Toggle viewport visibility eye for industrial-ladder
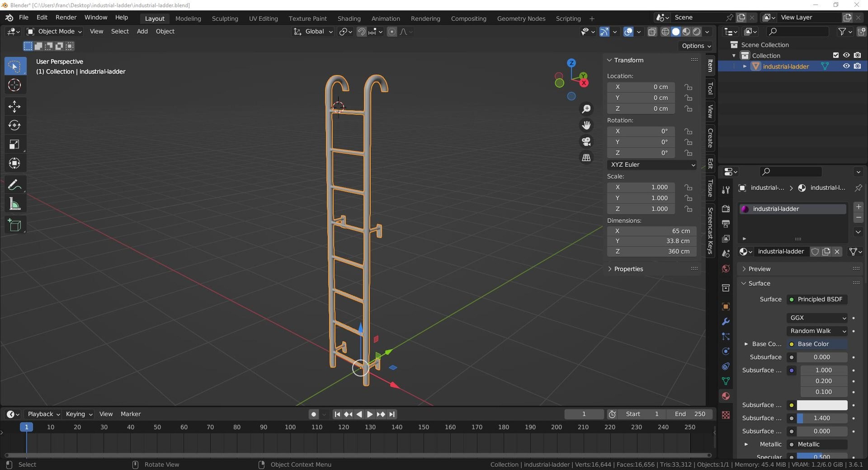The image size is (868, 470). [x=846, y=66]
